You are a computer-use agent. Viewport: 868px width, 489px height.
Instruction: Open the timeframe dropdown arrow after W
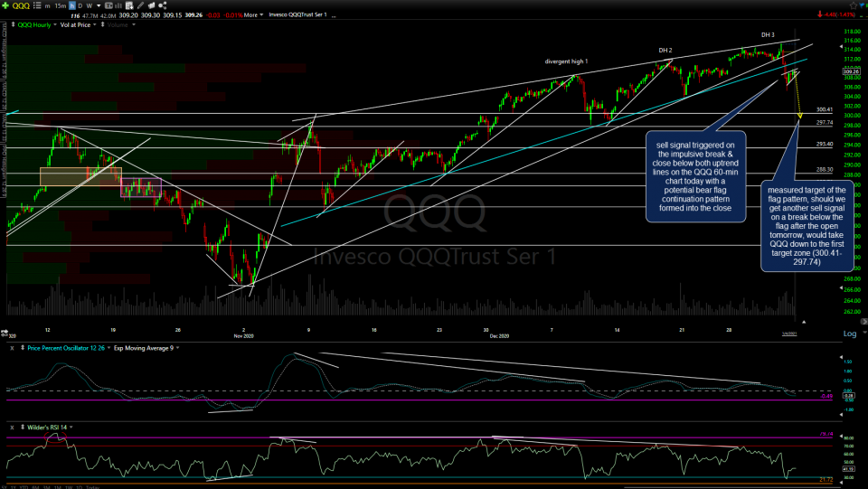(99, 5)
